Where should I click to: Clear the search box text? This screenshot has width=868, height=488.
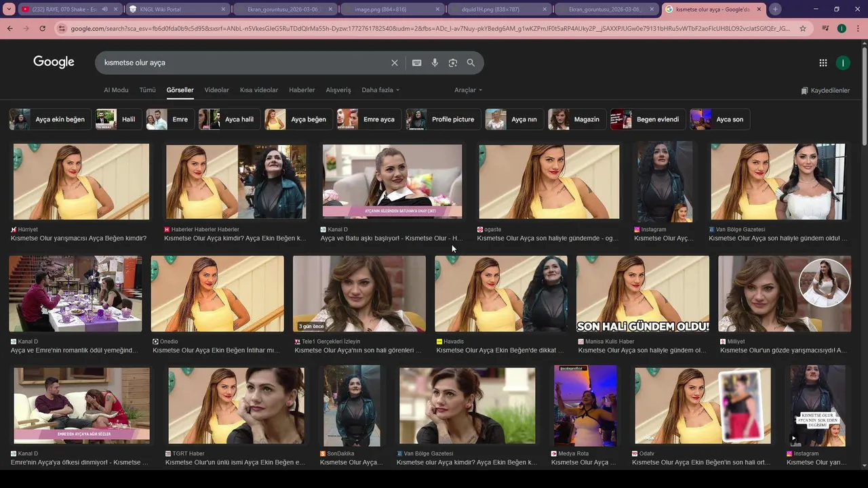[395, 62]
